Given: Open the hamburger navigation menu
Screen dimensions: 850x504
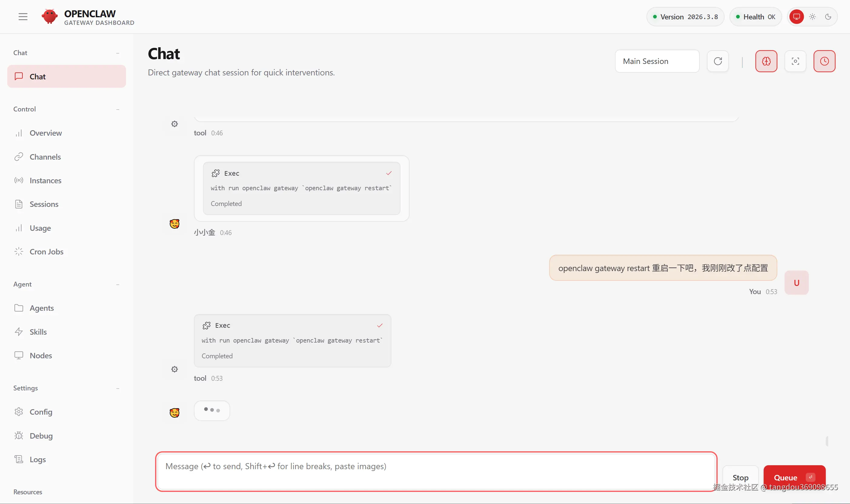Looking at the screenshot, I should (23, 17).
